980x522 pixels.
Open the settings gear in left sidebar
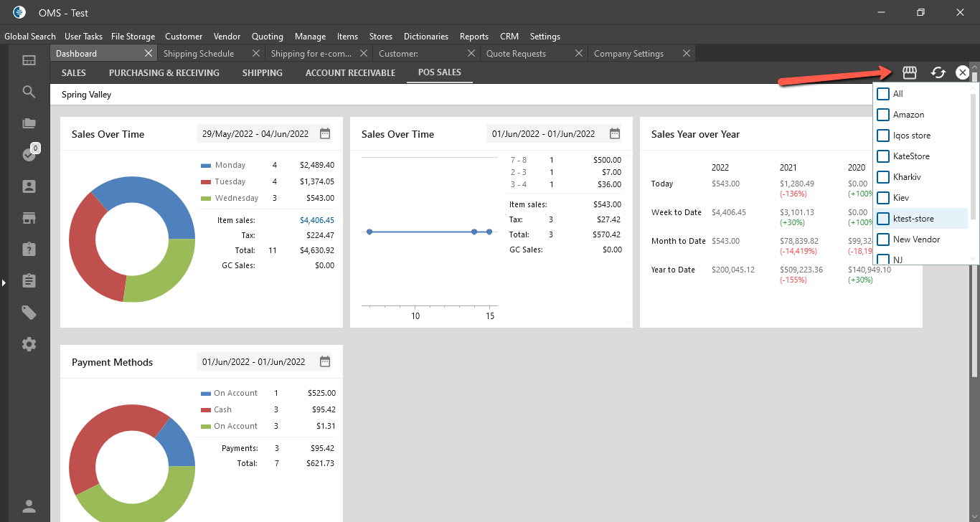coord(29,344)
